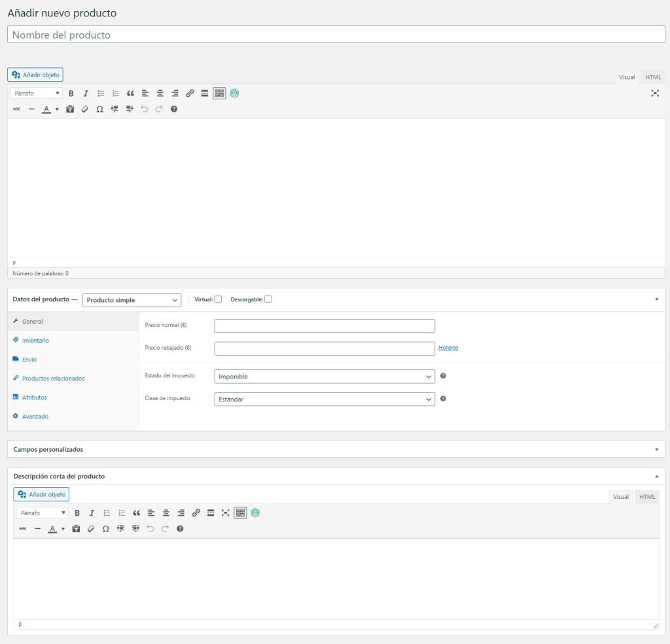Paste as text in main editor

[x=70, y=109]
